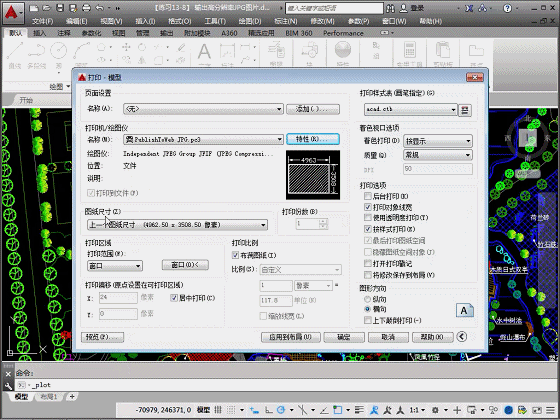Toggle ortho mode icon in status bar
This screenshot has height=420, width=560.
[269, 410]
